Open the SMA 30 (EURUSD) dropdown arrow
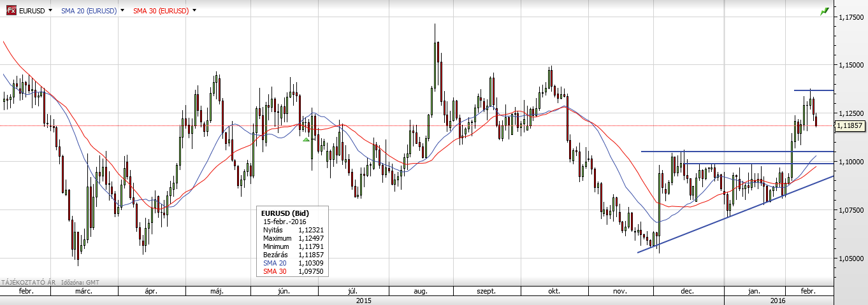This screenshot has width=868, height=305. (194, 11)
